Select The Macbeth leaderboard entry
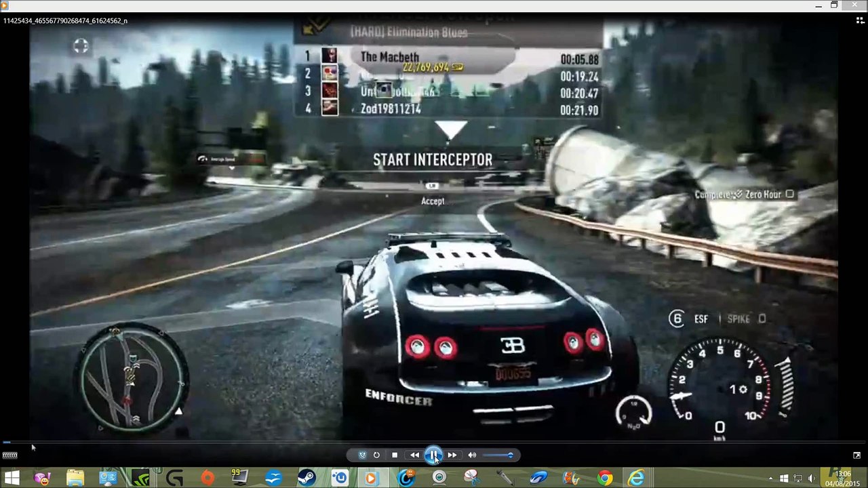This screenshot has height=488, width=868. (389, 57)
